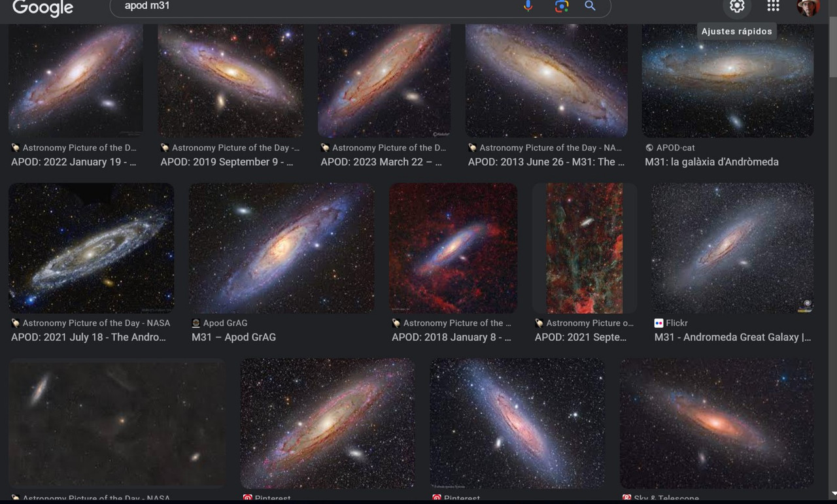Open the APOD: 2022 January 19 result

[74, 162]
